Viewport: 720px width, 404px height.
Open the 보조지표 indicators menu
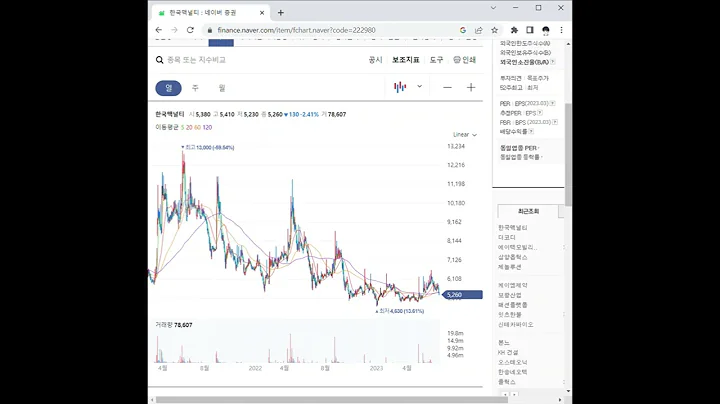[405, 60]
